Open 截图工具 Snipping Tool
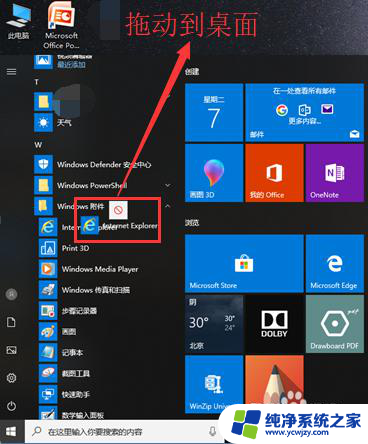 pyautogui.click(x=64, y=373)
